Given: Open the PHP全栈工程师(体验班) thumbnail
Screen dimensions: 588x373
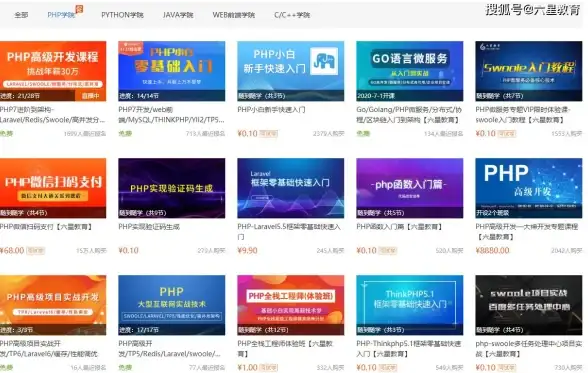Looking at the screenshot, I should point(291,305).
